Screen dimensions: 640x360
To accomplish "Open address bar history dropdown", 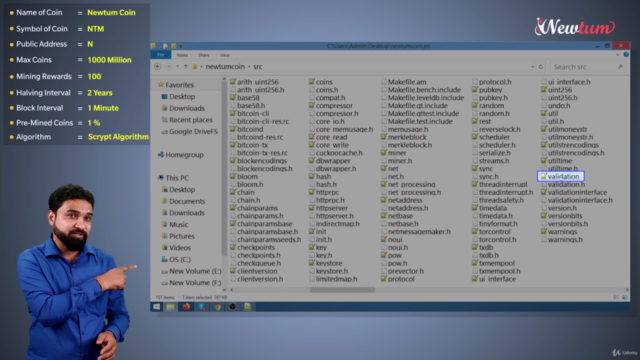I will click(532, 67).
